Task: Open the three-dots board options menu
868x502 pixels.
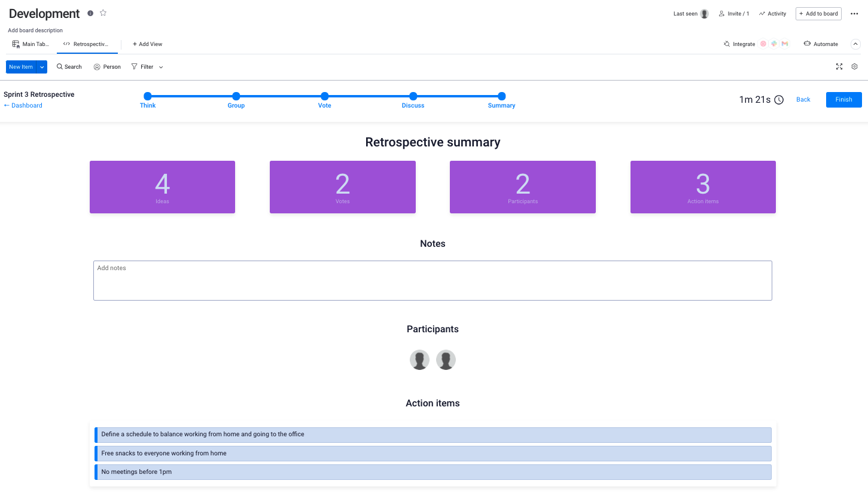Action: click(x=854, y=14)
